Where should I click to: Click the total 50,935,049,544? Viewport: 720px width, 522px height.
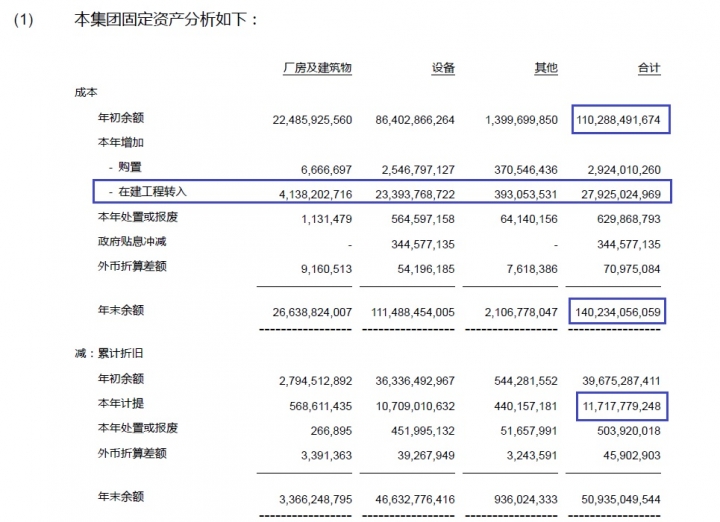pyautogui.click(x=621, y=500)
